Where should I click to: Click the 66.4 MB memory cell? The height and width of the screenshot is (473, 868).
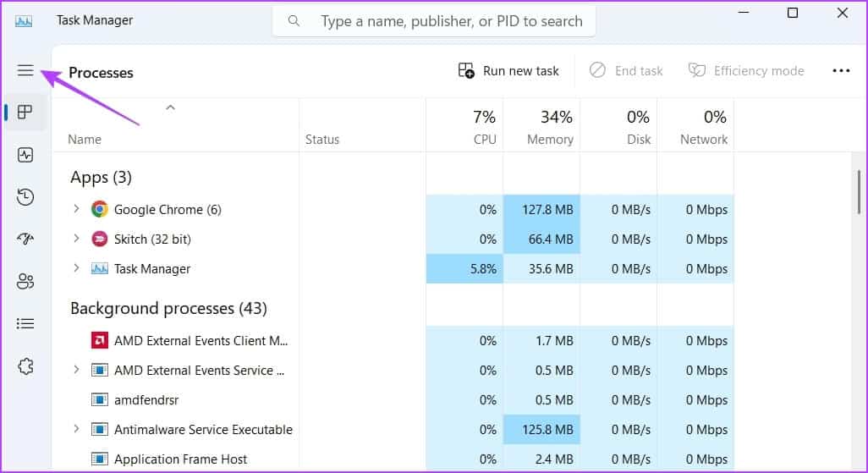click(541, 239)
